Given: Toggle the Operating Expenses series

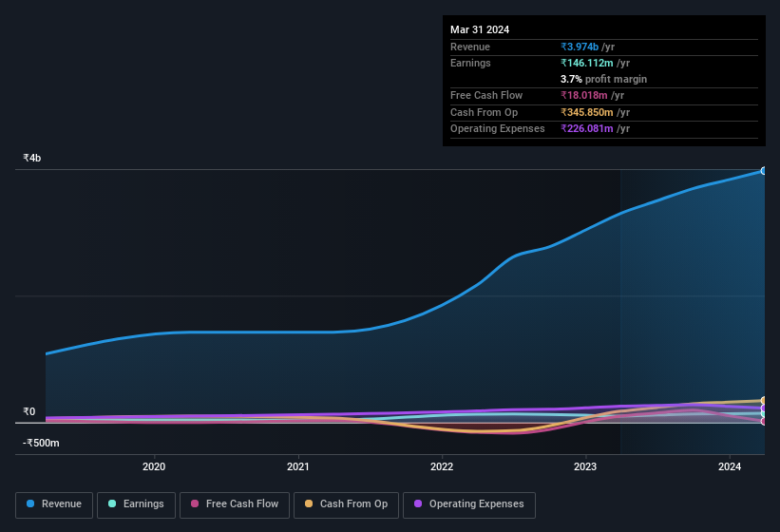Looking at the screenshot, I should coord(469,505).
